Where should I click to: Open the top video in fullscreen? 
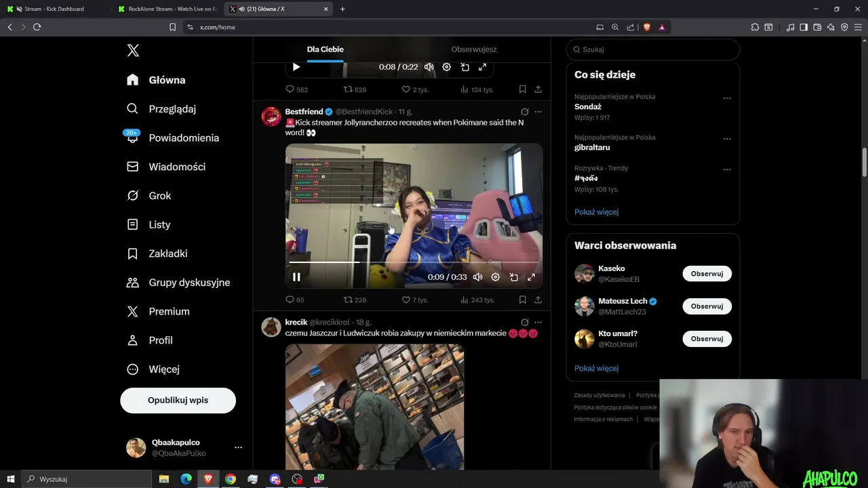(482, 67)
